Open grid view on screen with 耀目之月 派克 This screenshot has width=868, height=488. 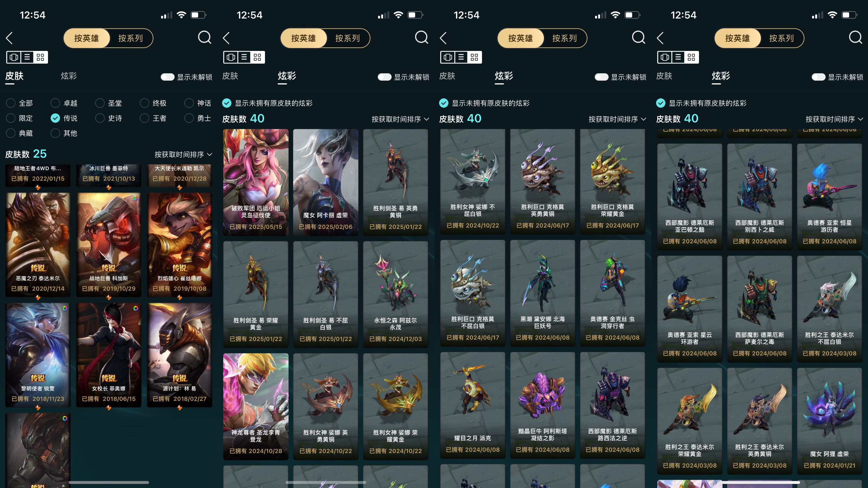point(474,57)
